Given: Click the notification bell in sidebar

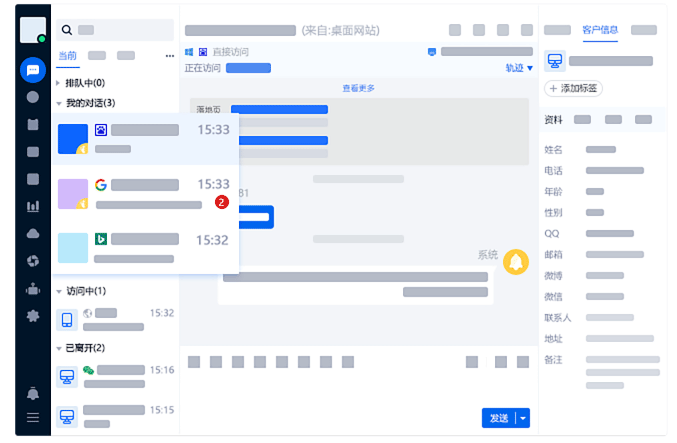Looking at the screenshot, I should point(33,393).
